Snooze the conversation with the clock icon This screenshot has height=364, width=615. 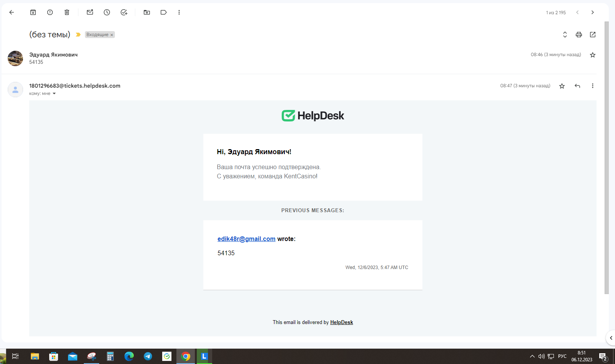107,12
